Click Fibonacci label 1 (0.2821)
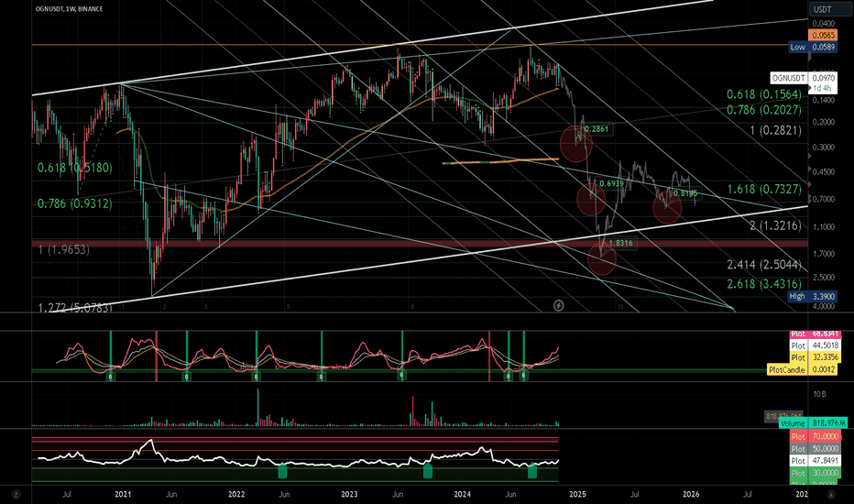This screenshot has height=504, width=854. pyautogui.click(x=775, y=130)
